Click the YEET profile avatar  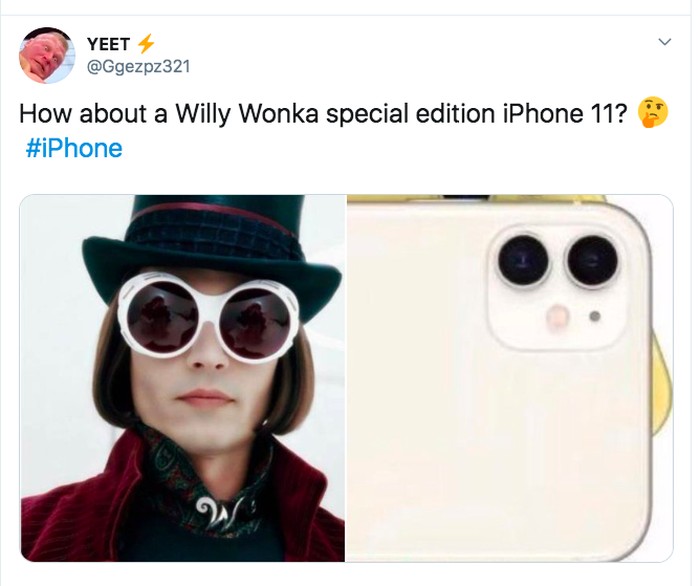tap(47, 55)
